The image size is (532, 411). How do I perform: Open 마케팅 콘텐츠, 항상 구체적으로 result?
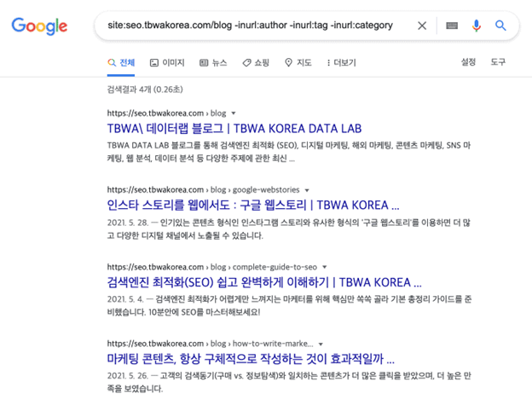click(x=251, y=359)
